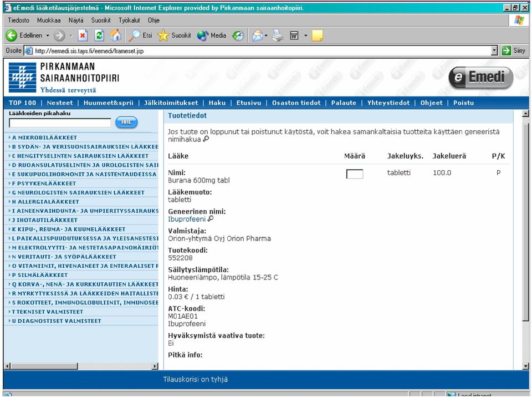Click Poistu to log out

pyautogui.click(x=463, y=103)
